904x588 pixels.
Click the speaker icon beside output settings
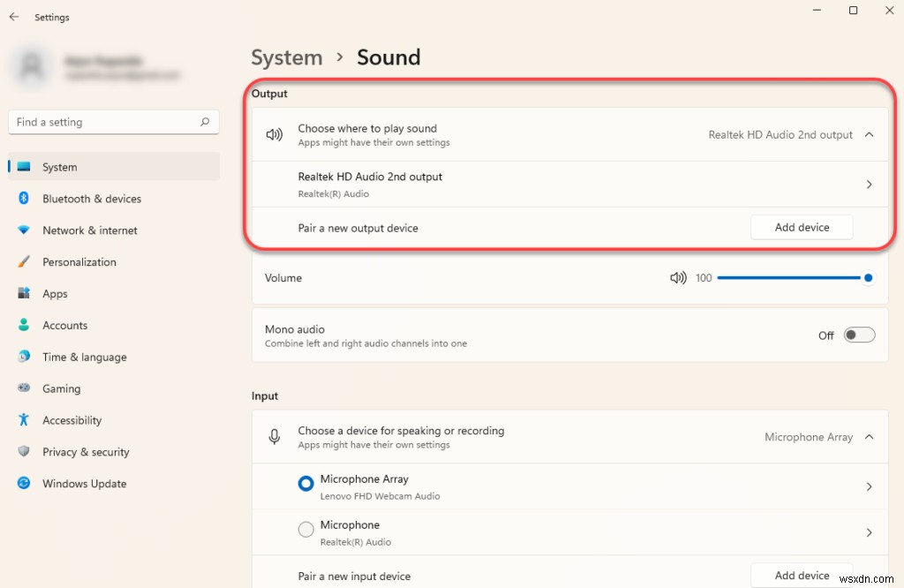pyautogui.click(x=275, y=134)
